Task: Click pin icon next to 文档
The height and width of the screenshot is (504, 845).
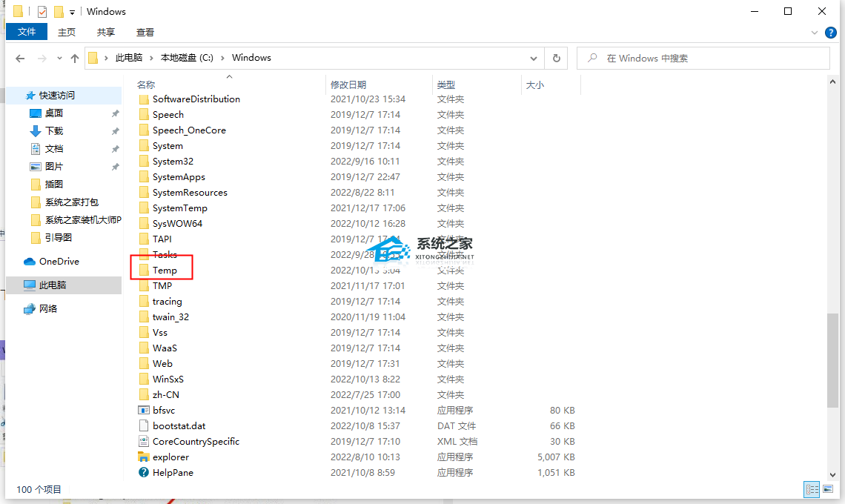Action: (115, 149)
